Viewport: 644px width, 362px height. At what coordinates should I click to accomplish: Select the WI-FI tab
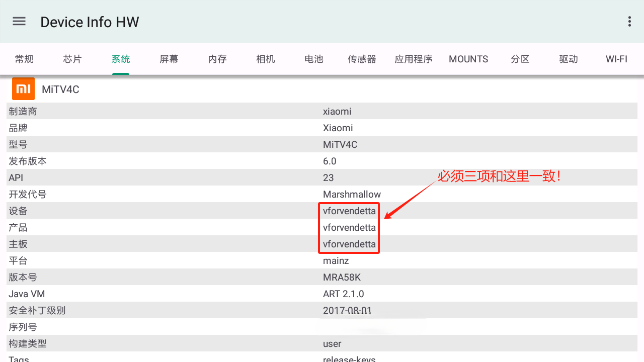[616, 59]
